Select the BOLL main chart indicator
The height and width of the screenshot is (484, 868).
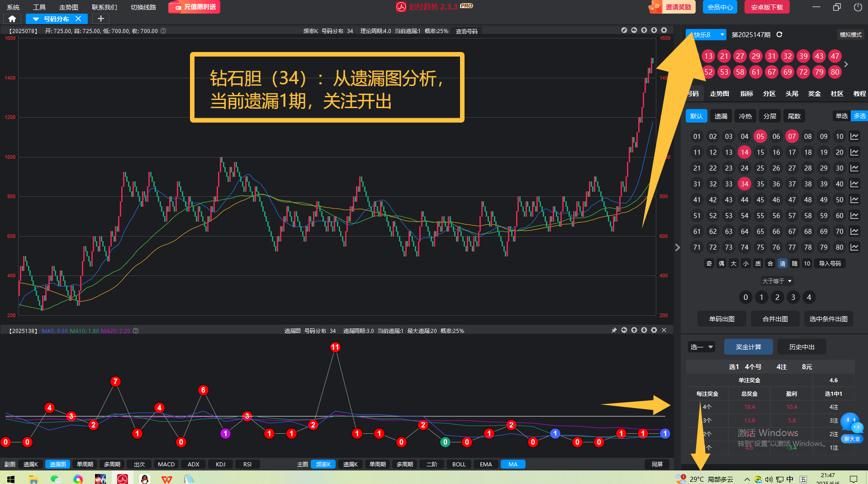tap(459, 464)
